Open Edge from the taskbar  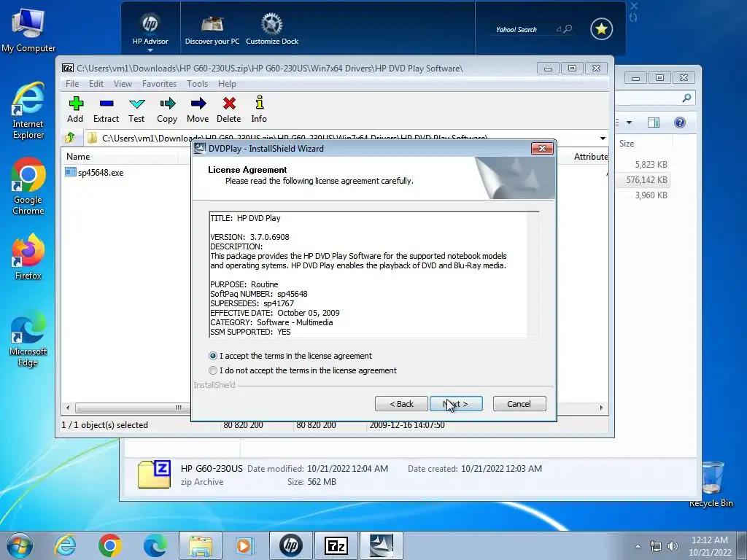tap(155, 545)
